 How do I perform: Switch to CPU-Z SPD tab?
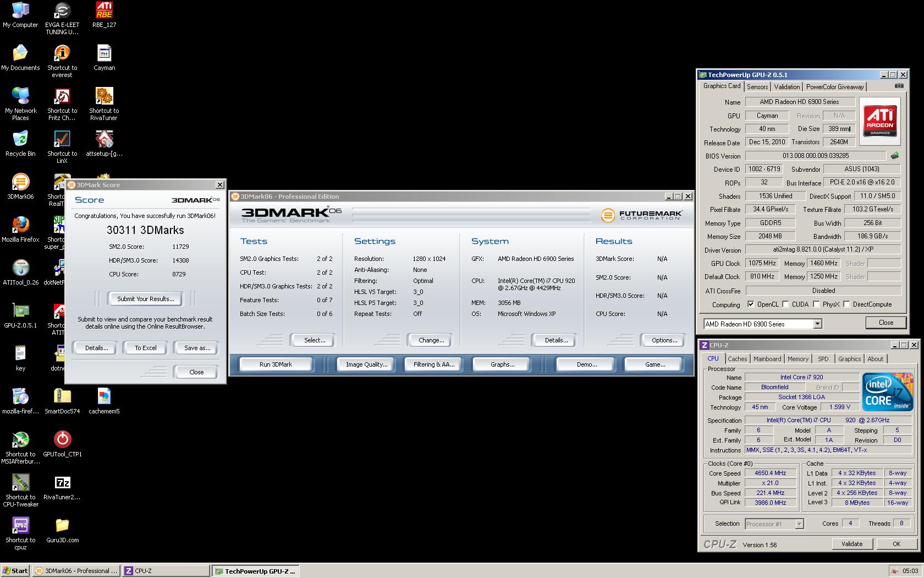[823, 359]
